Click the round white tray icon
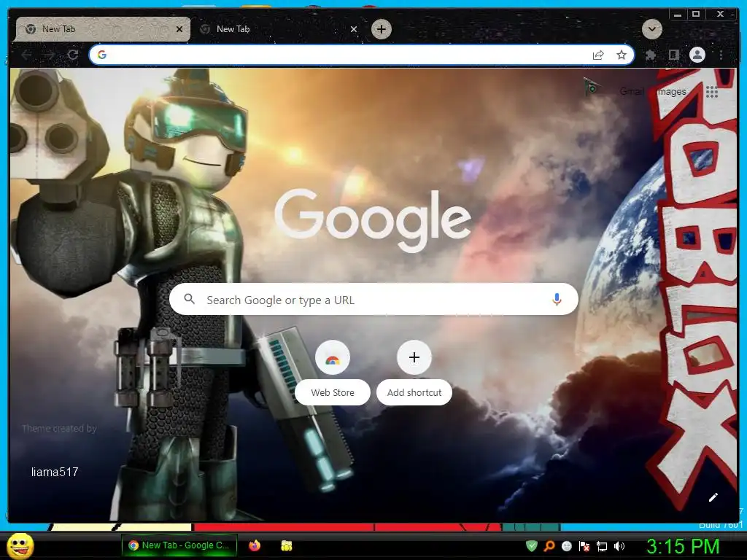This screenshot has width=747, height=560. click(566, 545)
